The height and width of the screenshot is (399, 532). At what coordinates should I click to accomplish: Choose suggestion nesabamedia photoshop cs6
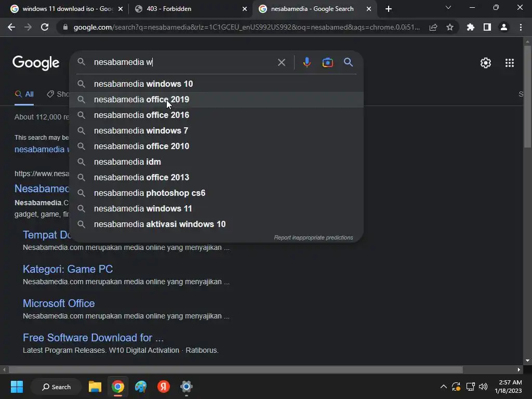pyautogui.click(x=217, y=193)
